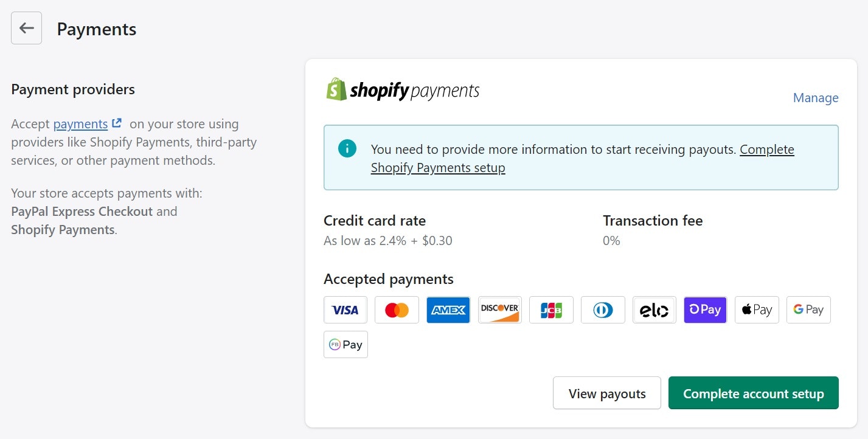Image resolution: width=868 pixels, height=439 pixels.
Task: Click the Apple Pay icon
Action: [757, 310]
